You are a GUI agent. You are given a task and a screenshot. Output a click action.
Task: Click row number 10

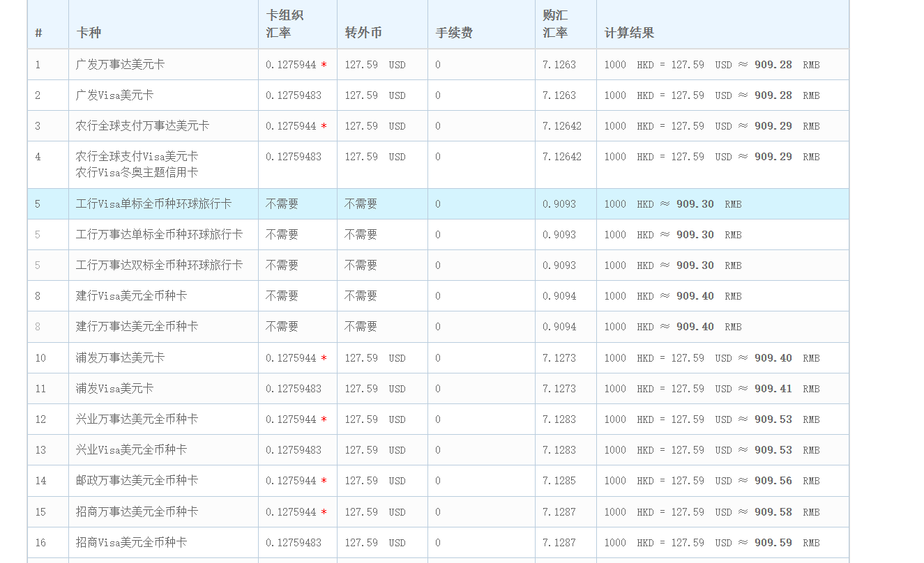point(40,358)
